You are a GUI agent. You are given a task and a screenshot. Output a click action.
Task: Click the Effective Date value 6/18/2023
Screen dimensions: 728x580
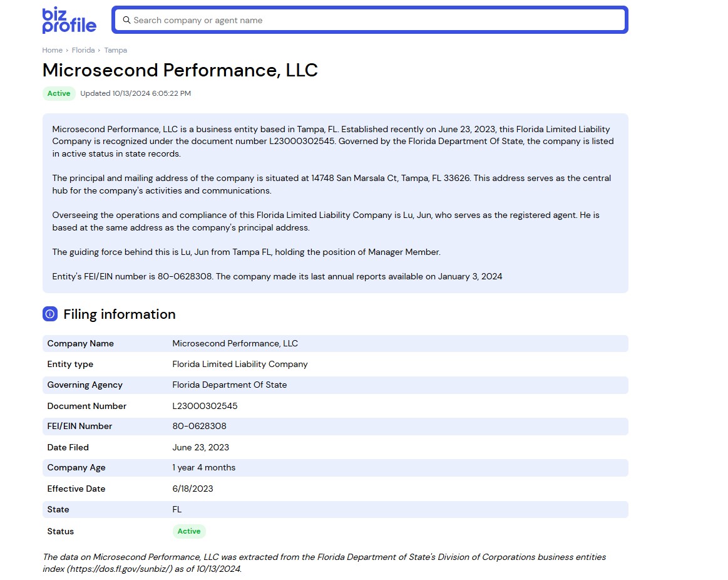192,489
